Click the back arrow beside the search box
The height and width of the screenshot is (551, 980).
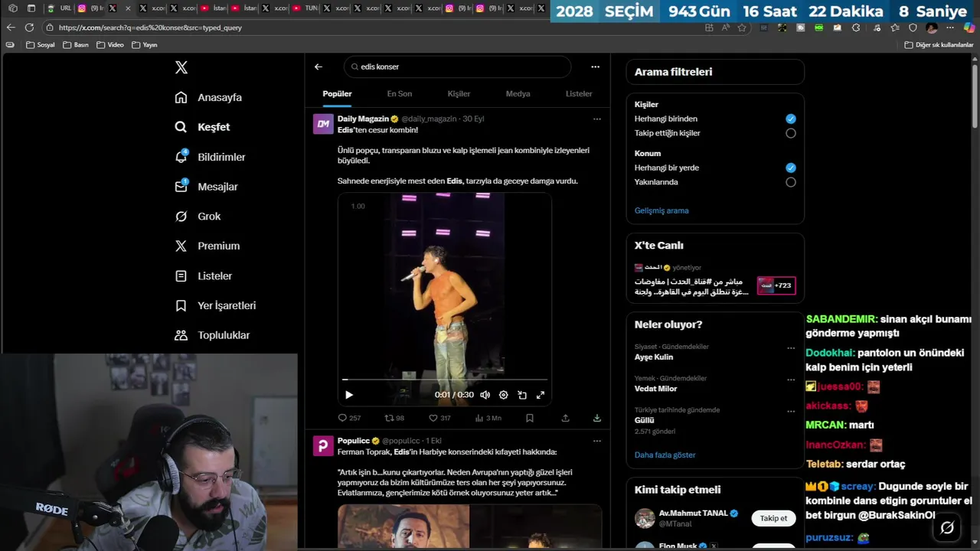pos(318,67)
